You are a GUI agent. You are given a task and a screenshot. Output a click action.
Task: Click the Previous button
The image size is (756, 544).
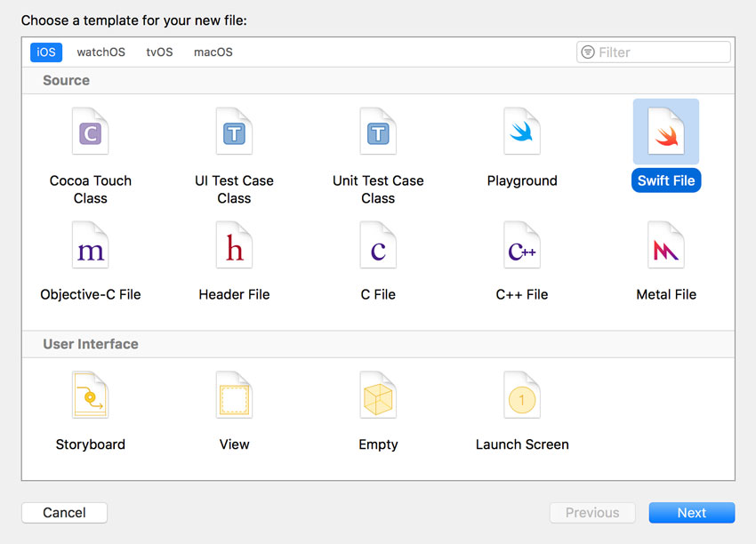pyautogui.click(x=592, y=513)
